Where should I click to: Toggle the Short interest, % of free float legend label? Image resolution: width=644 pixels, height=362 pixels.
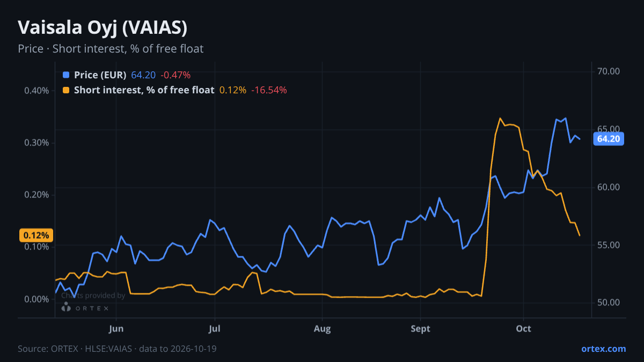[144, 90]
